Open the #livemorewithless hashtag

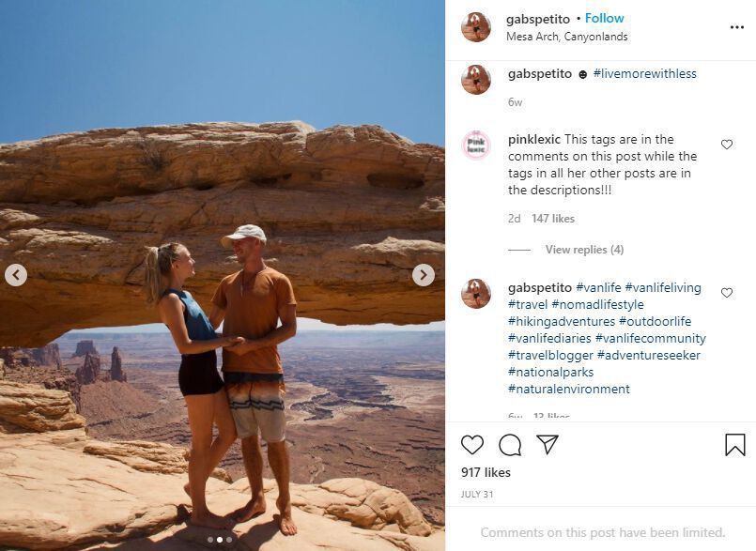point(644,74)
